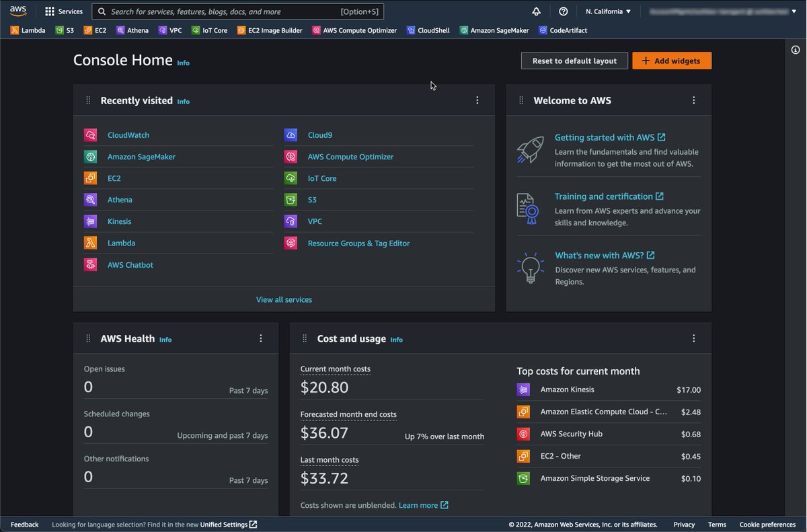Open Cost and usage widget options menu
This screenshot has width=807, height=532.
(x=694, y=338)
